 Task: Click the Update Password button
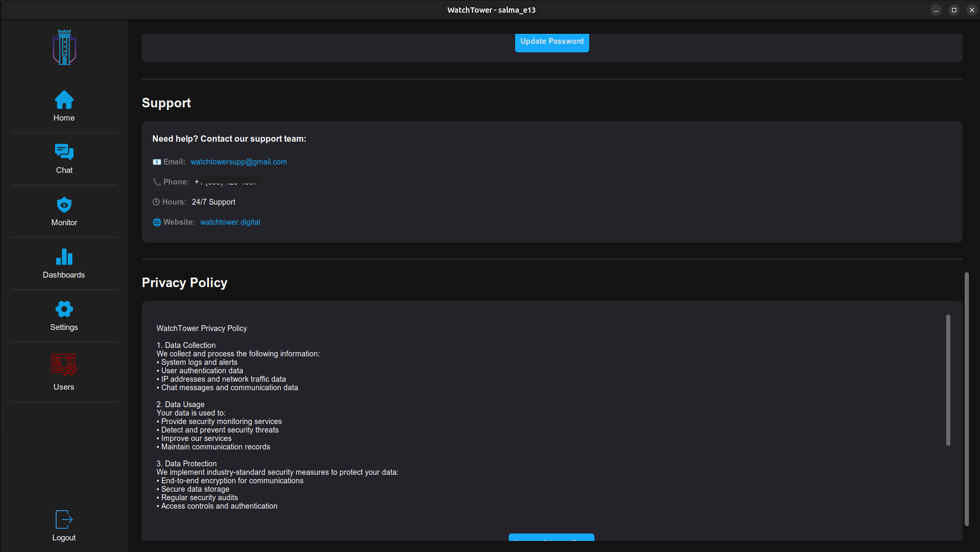[x=552, y=42]
